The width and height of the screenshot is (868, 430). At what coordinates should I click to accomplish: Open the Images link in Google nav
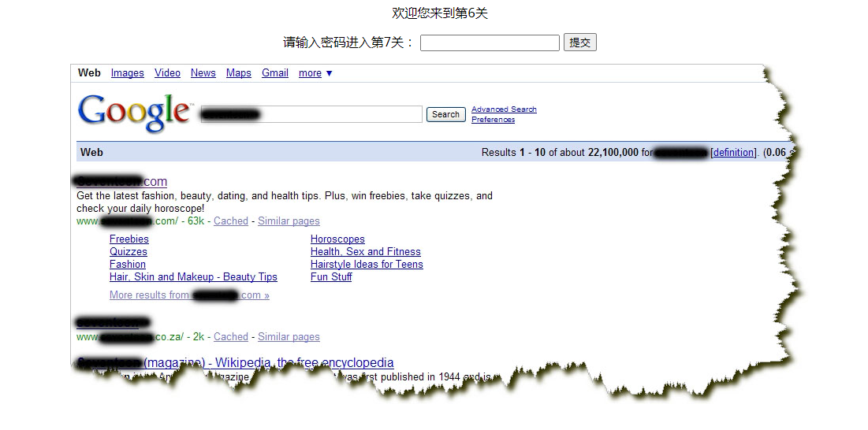pos(127,73)
